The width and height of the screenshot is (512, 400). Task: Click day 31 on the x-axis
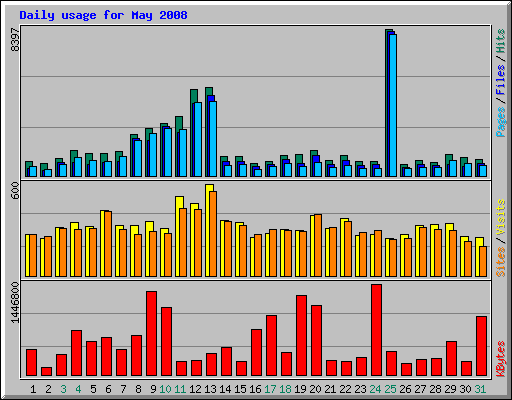click(x=480, y=389)
